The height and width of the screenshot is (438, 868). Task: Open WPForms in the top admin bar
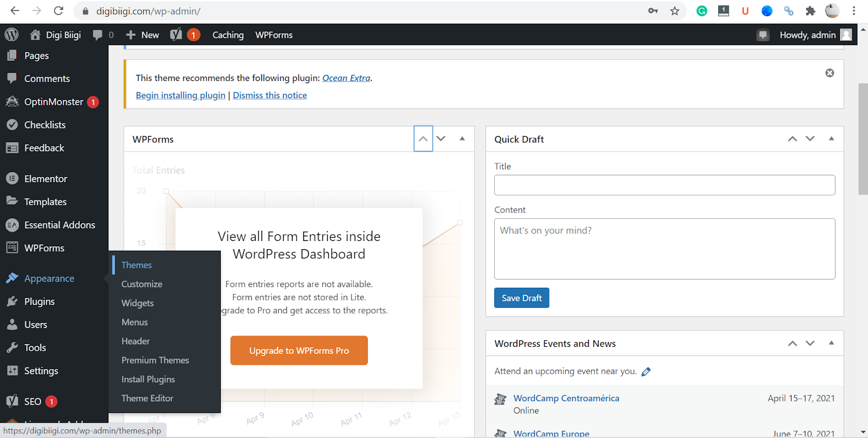[x=274, y=35]
